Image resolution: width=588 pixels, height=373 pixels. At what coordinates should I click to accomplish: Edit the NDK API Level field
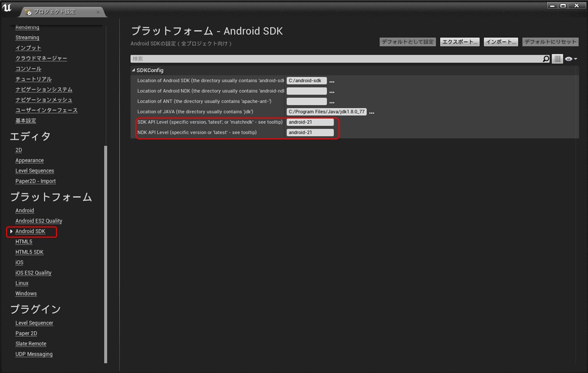coord(310,132)
